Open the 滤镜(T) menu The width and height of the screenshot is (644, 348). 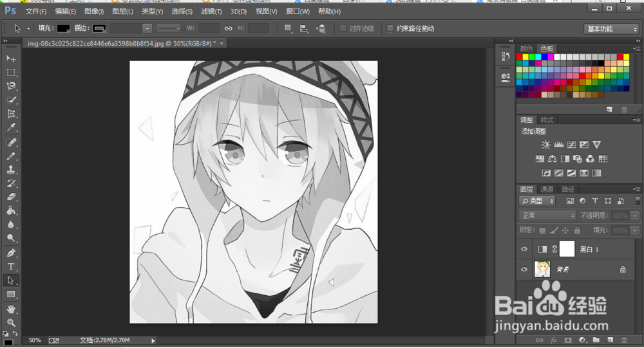(x=211, y=11)
